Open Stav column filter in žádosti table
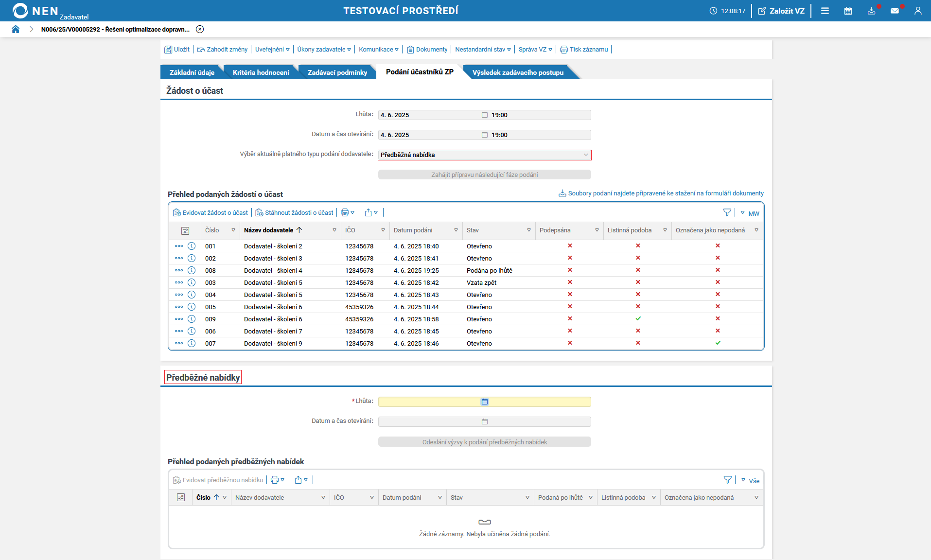The image size is (931, 560). [x=529, y=230]
